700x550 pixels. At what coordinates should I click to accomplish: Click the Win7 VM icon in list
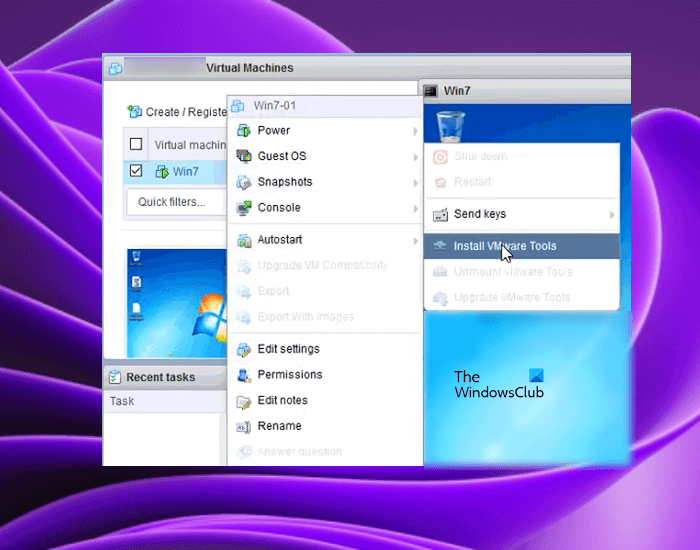point(162,172)
